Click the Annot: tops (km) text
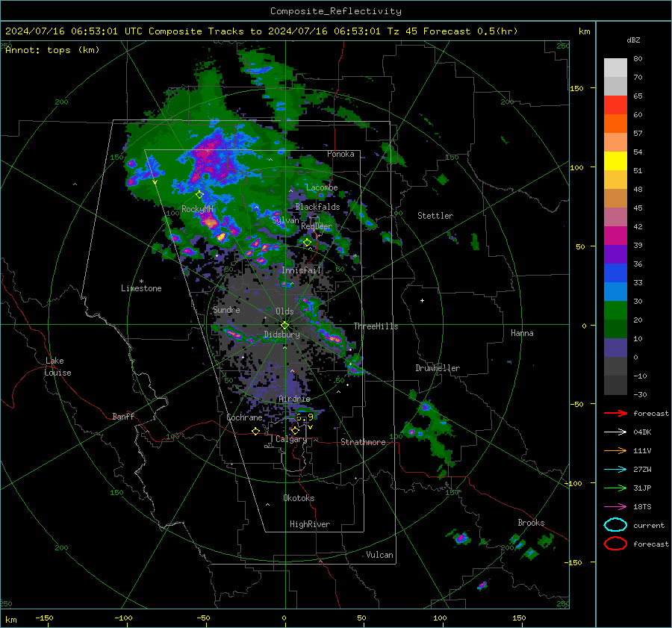 pyautogui.click(x=52, y=50)
